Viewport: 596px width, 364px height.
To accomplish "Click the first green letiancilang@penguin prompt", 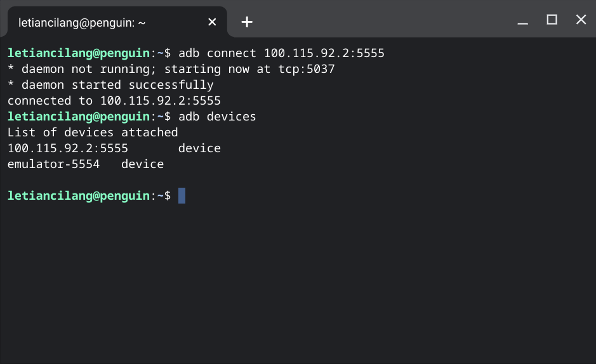I will 79,53.
